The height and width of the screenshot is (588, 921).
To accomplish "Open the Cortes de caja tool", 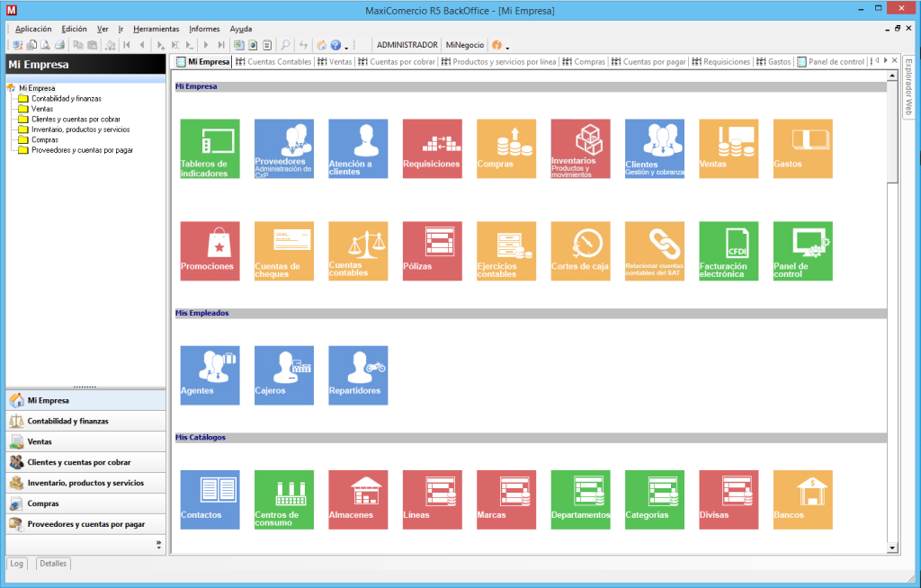I will click(580, 250).
